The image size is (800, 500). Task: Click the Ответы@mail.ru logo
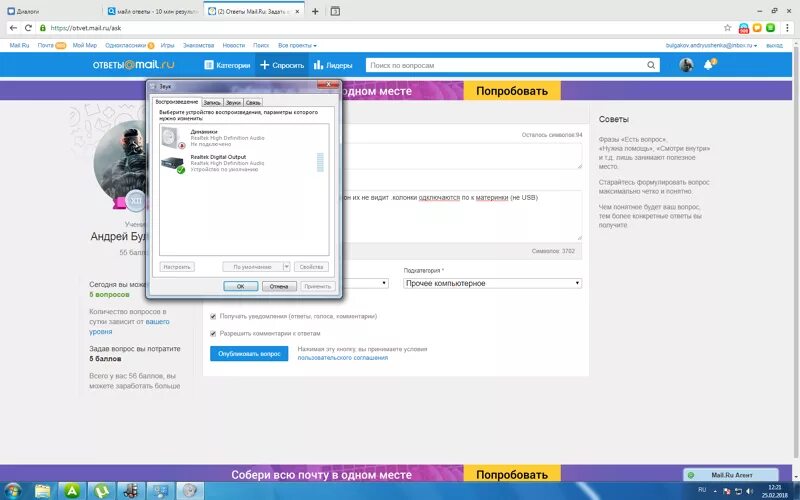[133, 65]
